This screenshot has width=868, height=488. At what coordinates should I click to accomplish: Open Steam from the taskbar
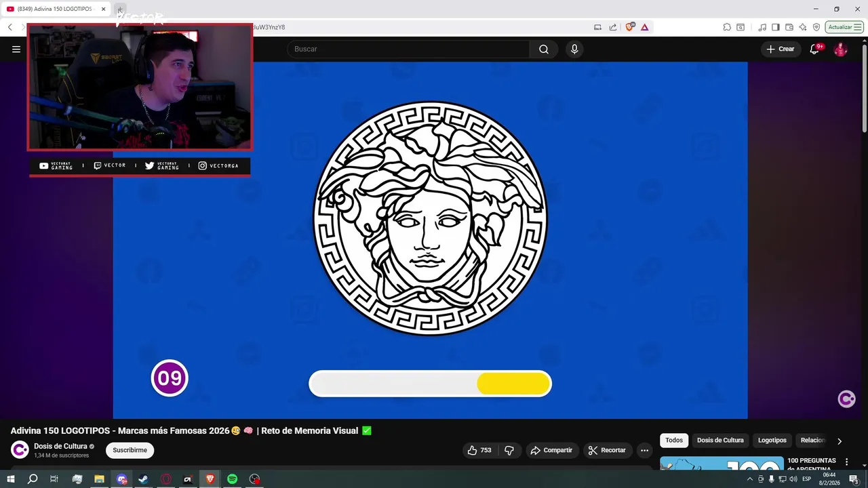click(143, 479)
